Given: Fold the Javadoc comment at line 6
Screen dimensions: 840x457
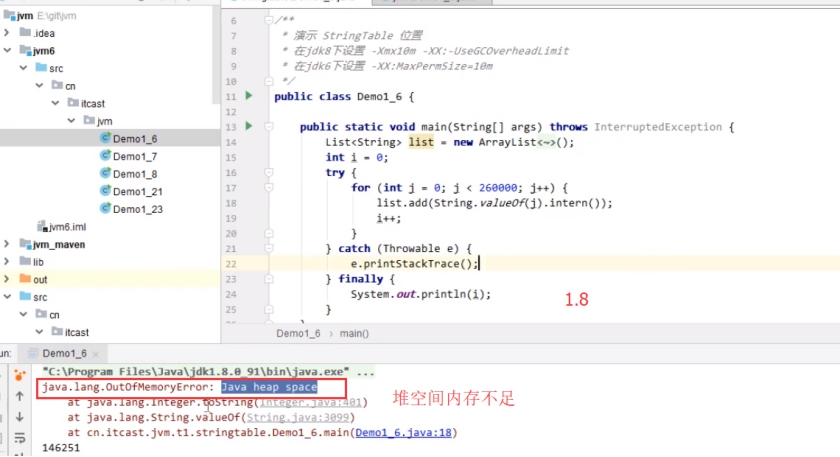Looking at the screenshot, I should [268, 20].
